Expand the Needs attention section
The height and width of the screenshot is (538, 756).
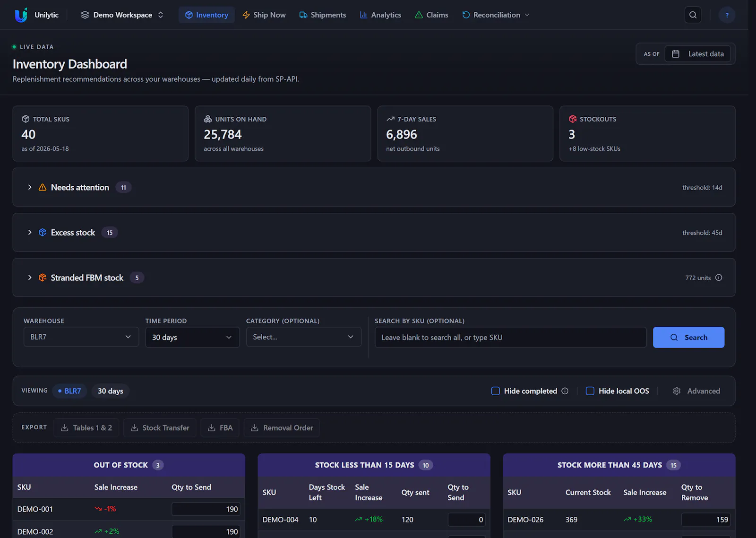click(30, 187)
